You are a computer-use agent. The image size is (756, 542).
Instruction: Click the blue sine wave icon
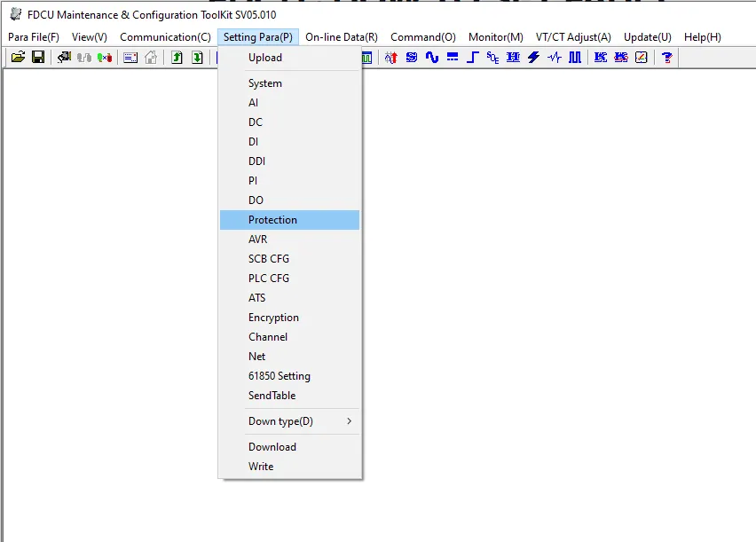pyautogui.click(x=432, y=58)
